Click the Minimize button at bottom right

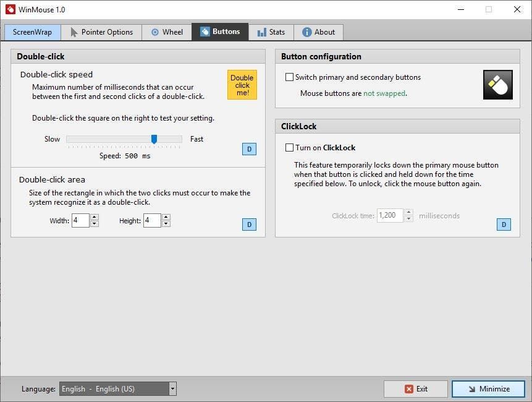click(x=489, y=389)
